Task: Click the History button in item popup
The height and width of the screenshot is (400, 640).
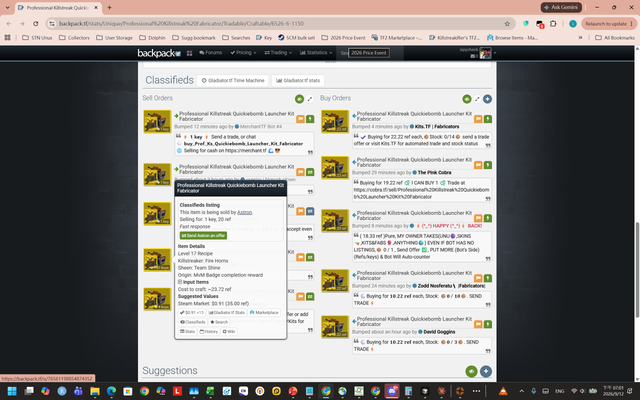Action: coord(209,331)
